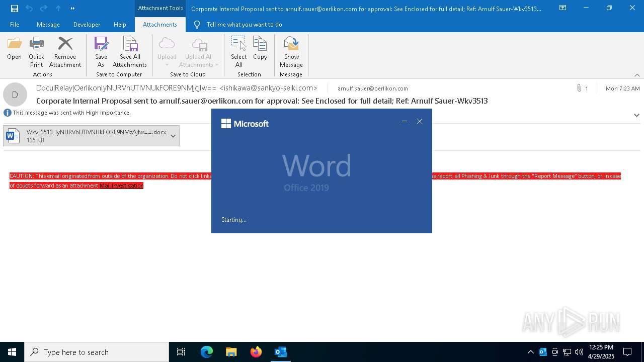The height and width of the screenshot is (362, 644).
Task: Copy the selected attachment
Action: click(260, 49)
